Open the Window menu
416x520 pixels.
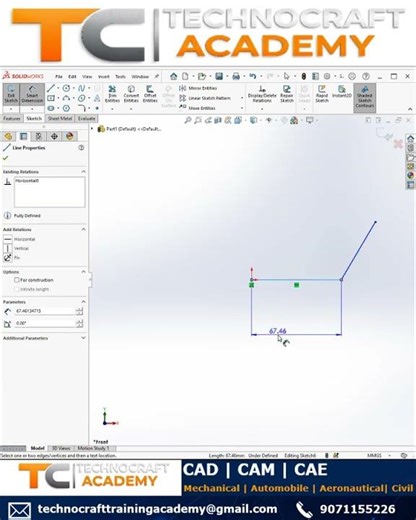pos(140,77)
